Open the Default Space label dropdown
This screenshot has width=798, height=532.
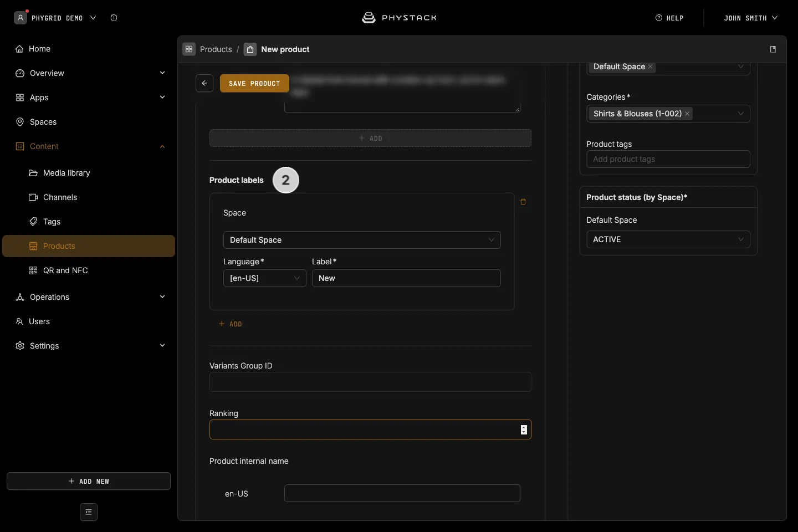tap(362, 240)
